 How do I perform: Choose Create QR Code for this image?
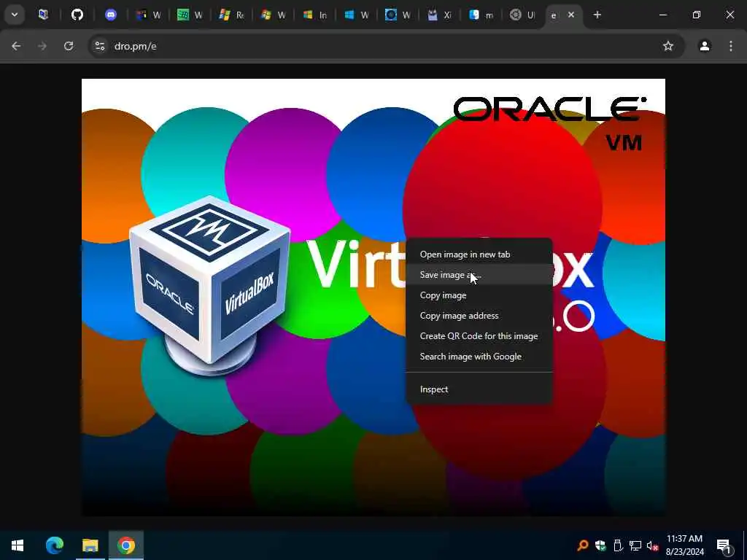coord(479,336)
